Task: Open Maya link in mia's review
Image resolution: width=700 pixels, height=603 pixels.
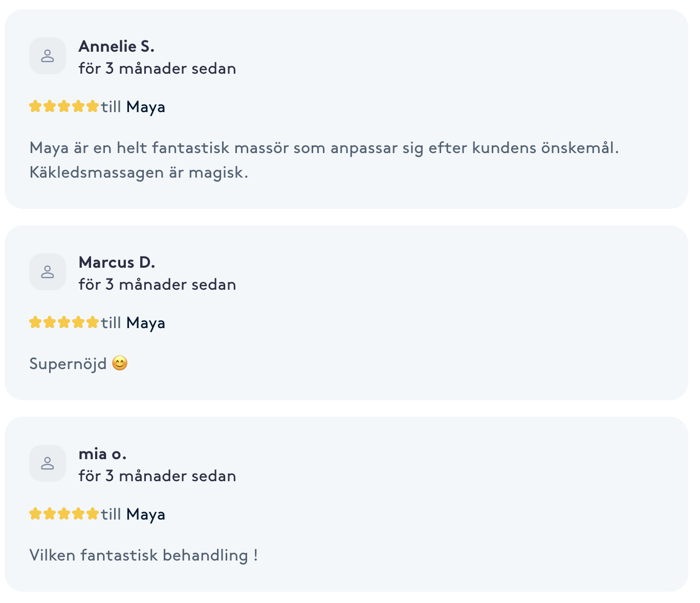Action: (146, 514)
